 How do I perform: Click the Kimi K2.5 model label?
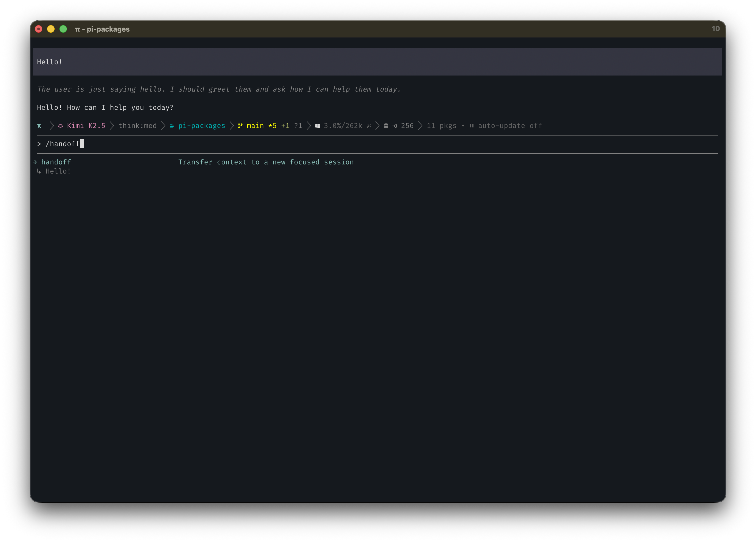86,126
